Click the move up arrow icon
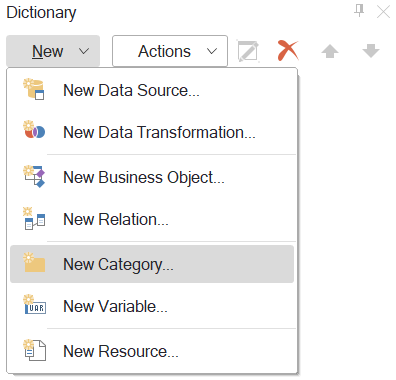 (330, 51)
